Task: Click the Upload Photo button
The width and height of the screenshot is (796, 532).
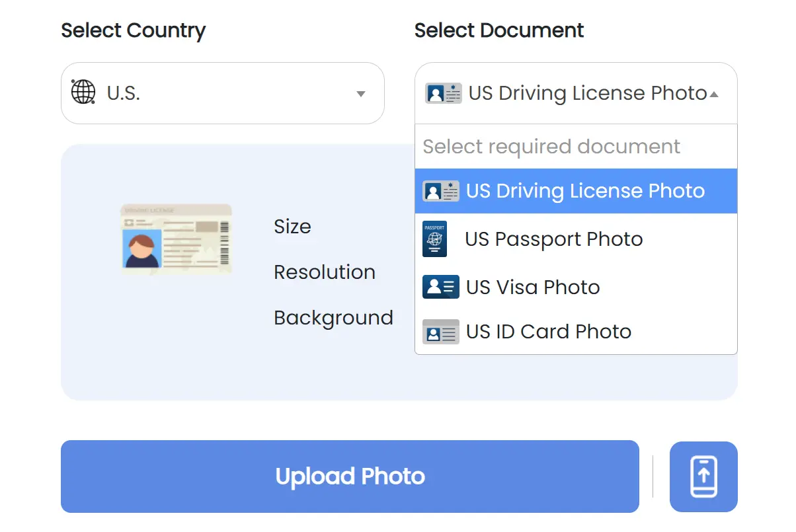Action: pyautogui.click(x=350, y=476)
